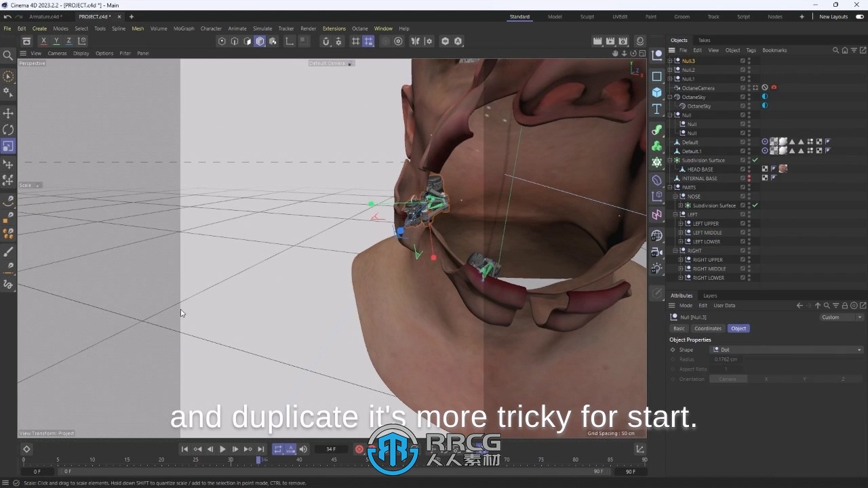The width and height of the screenshot is (868, 488).
Task: Open Coordinates tab in Attributes
Action: (x=708, y=328)
